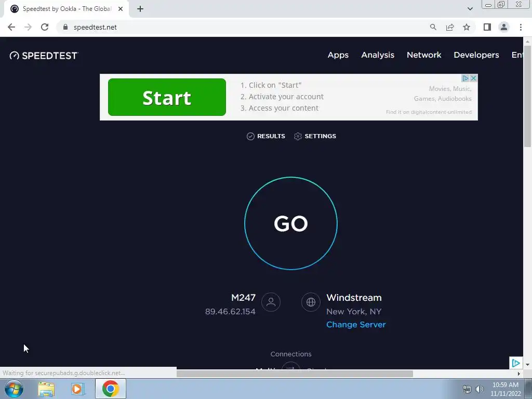Click the taskbar clock showing 10:59 AM
Viewport: 532px width, 399px height.
(x=506, y=389)
